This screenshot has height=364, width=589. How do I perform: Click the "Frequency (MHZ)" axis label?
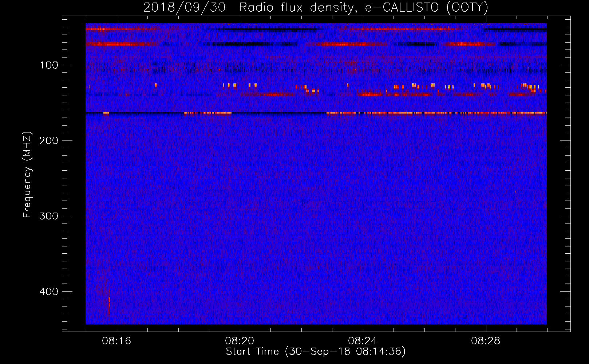(27, 175)
